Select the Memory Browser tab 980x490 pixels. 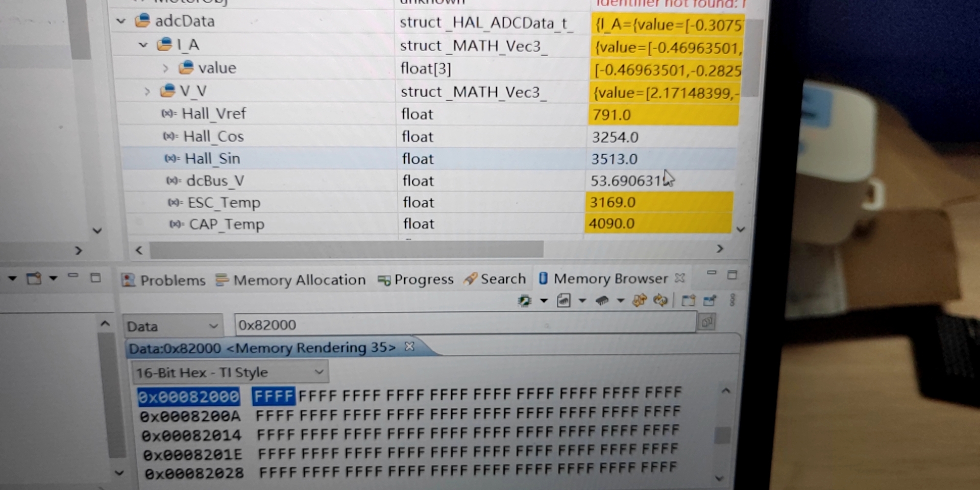pyautogui.click(x=603, y=278)
